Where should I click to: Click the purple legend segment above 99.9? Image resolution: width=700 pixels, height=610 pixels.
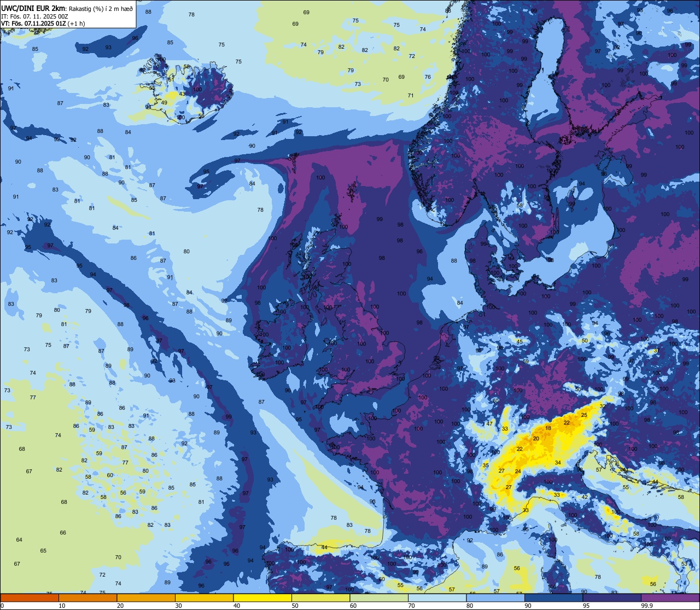[670, 597]
